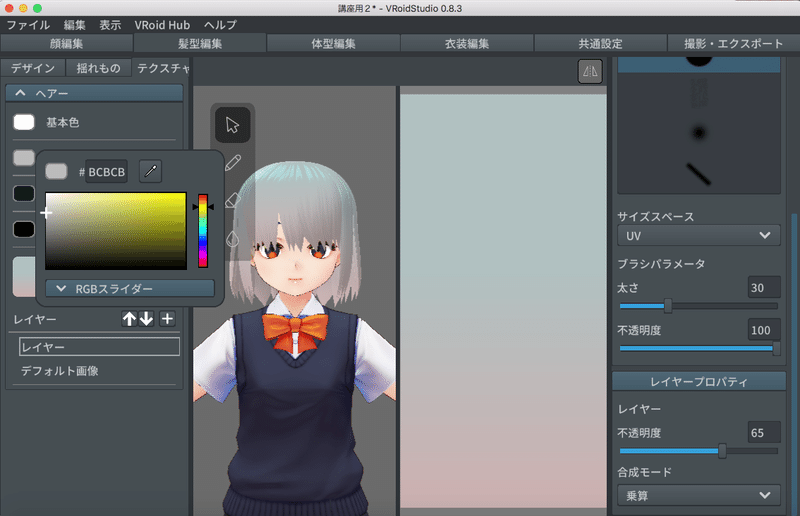Select the pencil brush tool
This screenshot has width=800, height=516.
click(x=233, y=163)
